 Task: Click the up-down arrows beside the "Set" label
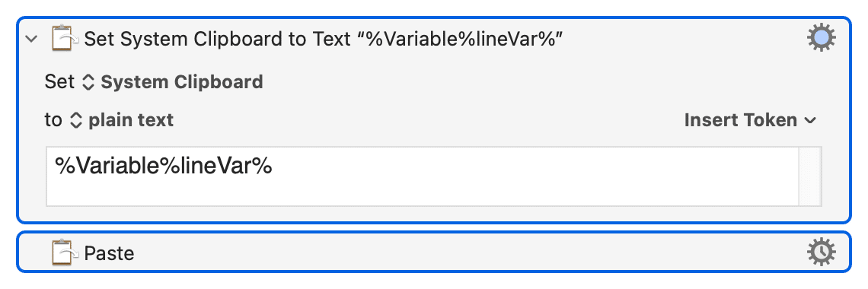pos(88,82)
